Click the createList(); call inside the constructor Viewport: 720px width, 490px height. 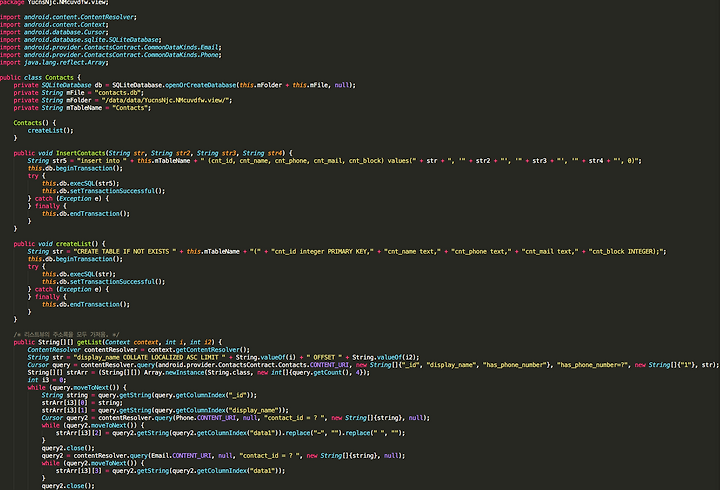(51, 130)
